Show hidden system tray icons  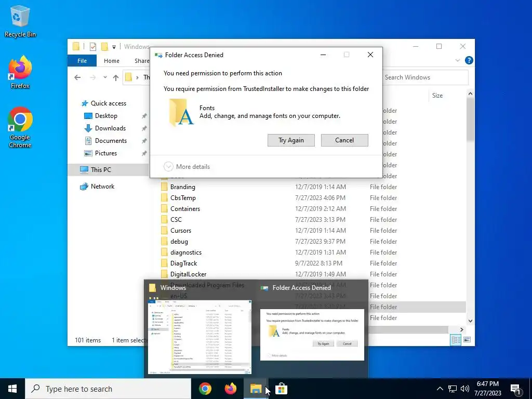click(x=440, y=389)
